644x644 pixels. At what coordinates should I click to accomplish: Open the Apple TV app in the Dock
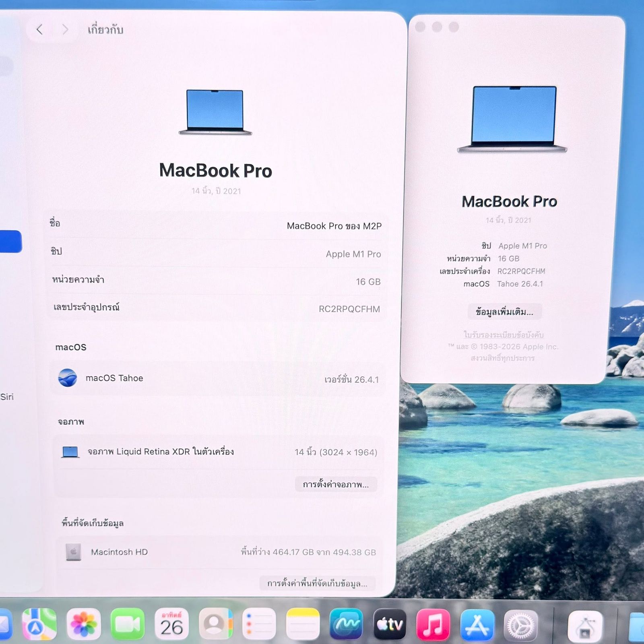[390, 624]
